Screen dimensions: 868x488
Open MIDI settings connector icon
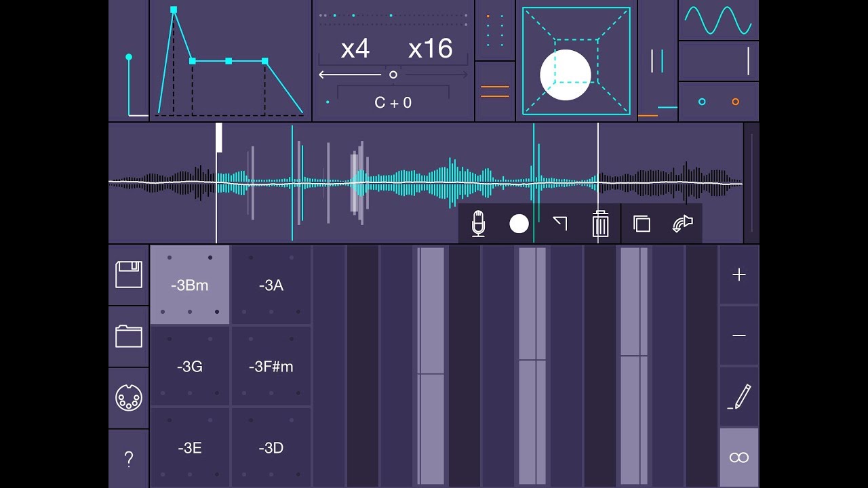(129, 397)
